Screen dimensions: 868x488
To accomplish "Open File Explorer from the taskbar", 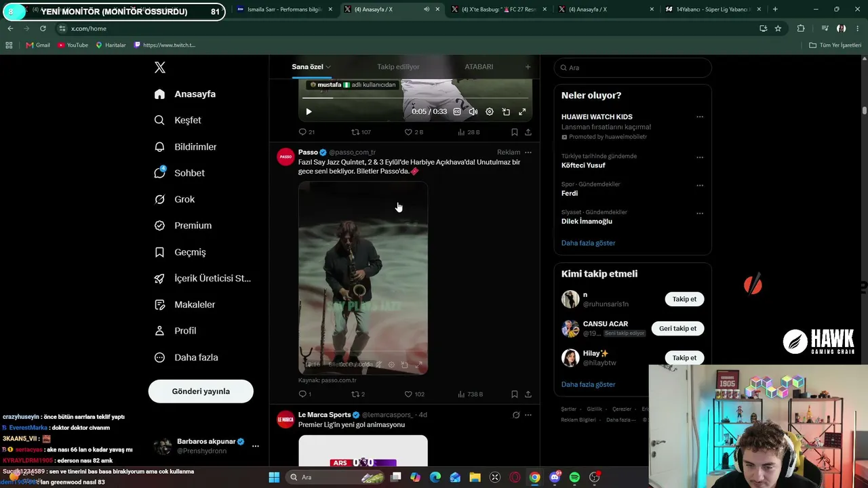I will tap(475, 477).
